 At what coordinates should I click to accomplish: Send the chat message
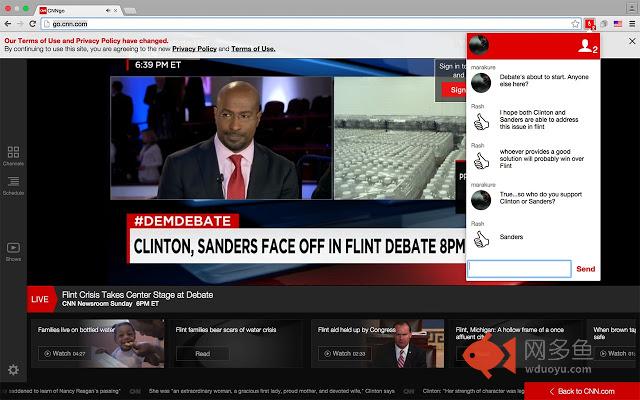[586, 269]
